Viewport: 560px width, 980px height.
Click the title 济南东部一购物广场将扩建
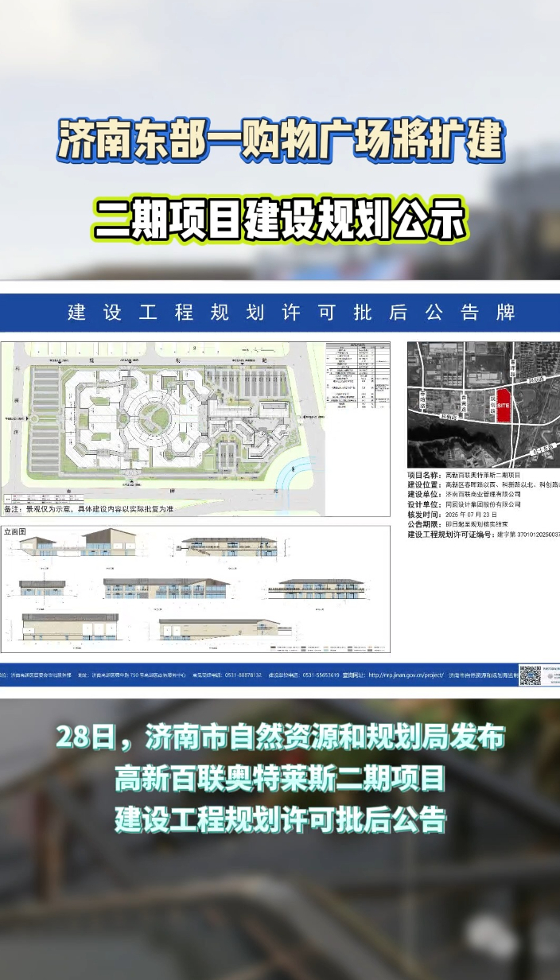(x=280, y=142)
